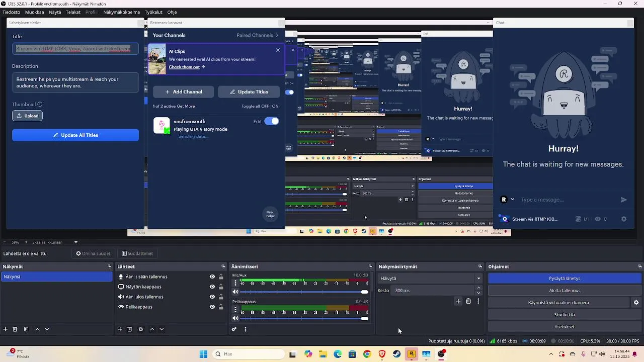Add a new source with the plus icon in Lähteet

pos(120,329)
